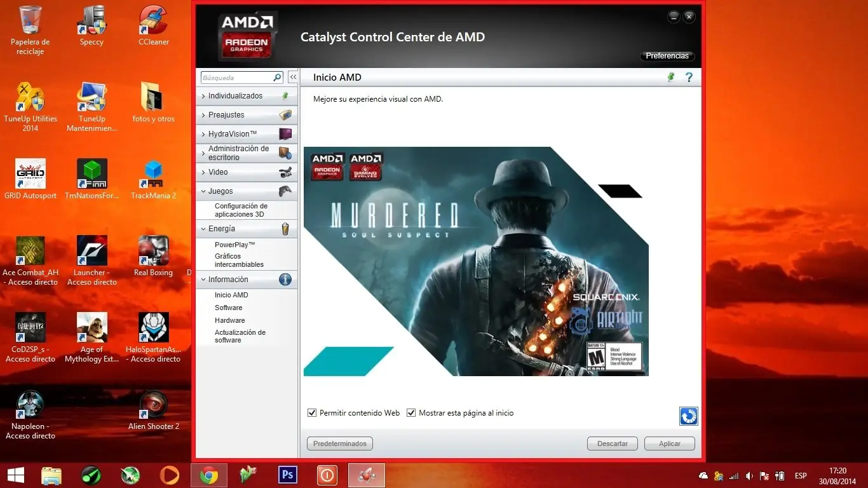Select Alien Shooter 2 desktop icon
The width and height of the screenshot is (868, 488).
click(154, 410)
